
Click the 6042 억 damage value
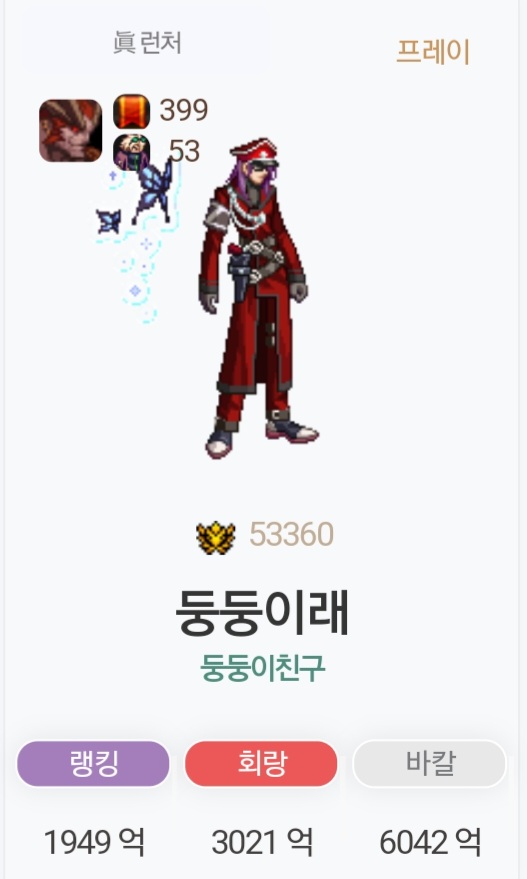[430, 842]
